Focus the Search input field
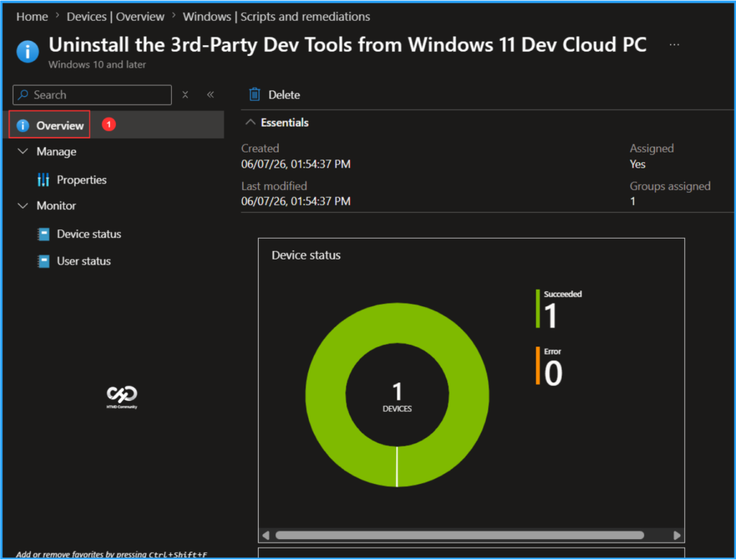The width and height of the screenshot is (736, 560). click(x=92, y=95)
